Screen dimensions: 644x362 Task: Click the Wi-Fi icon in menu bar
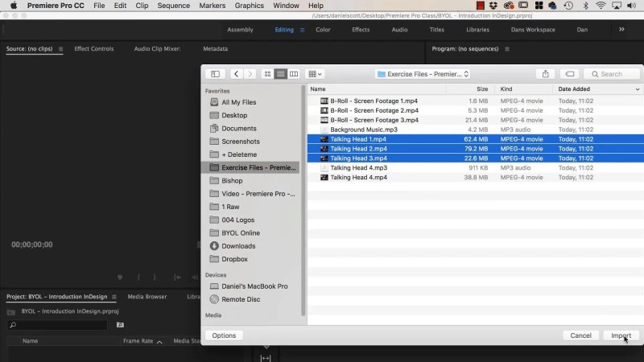(601, 6)
